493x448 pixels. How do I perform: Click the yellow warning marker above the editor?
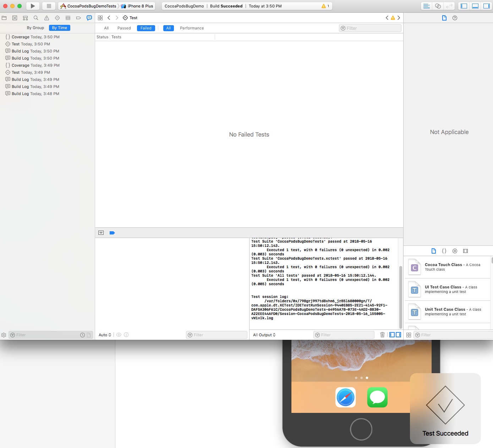tap(393, 17)
